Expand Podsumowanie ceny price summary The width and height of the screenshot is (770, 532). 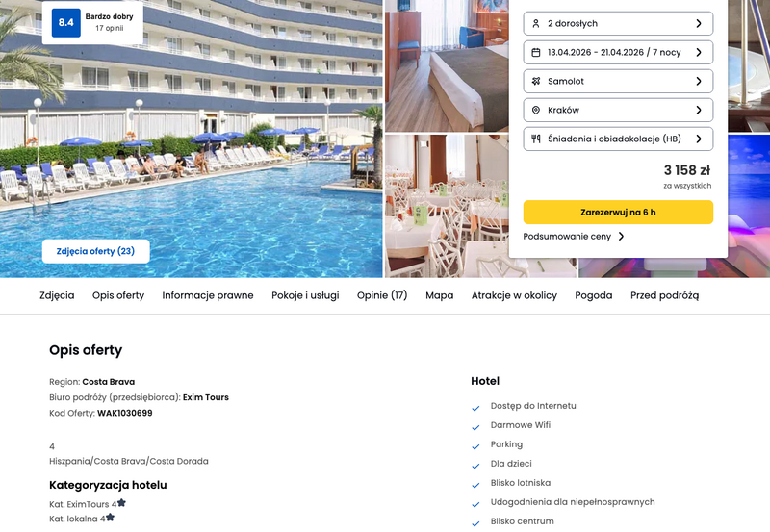coord(573,237)
